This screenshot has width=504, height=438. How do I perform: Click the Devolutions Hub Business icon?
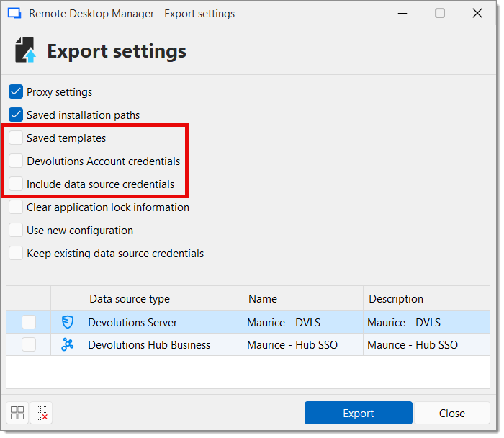coord(67,345)
